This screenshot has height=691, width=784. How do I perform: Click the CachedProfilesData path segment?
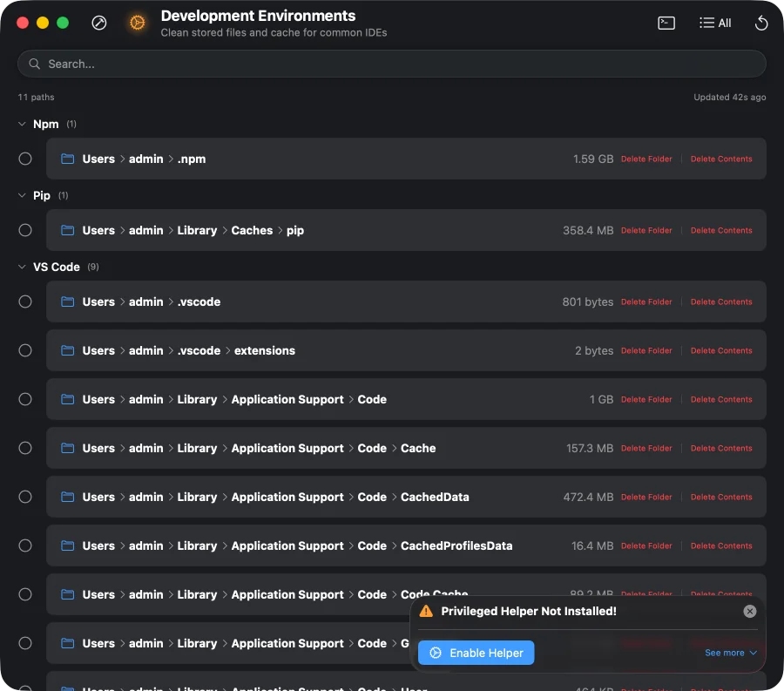[x=456, y=545]
